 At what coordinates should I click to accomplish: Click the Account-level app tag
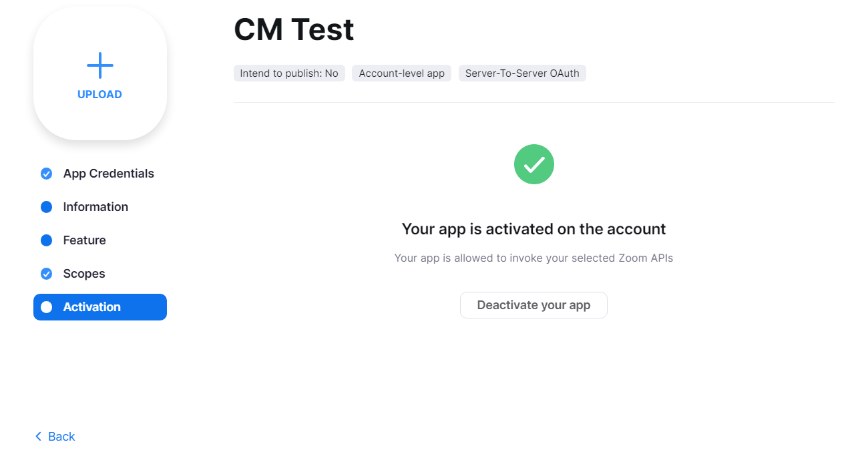[x=401, y=73]
